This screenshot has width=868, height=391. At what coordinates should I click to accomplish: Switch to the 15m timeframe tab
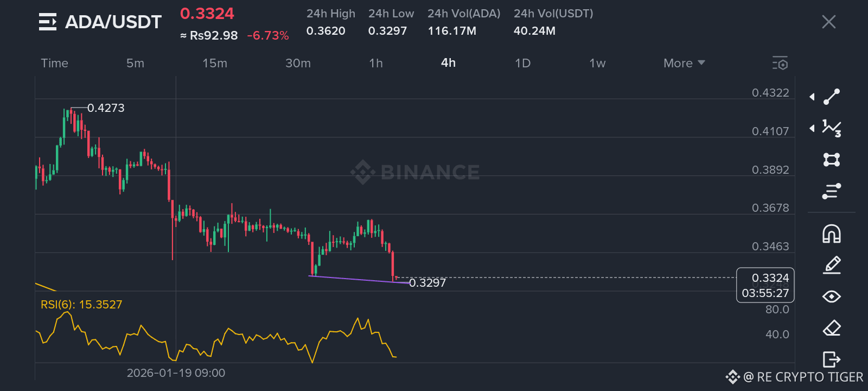[x=215, y=63]
